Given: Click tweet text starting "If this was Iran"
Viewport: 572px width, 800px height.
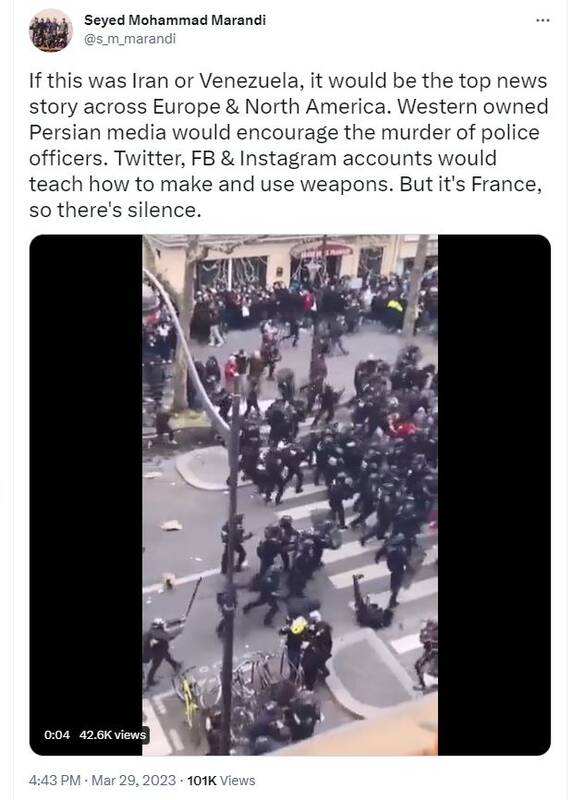Looking at the screenshot, I should tap(288, 145).
